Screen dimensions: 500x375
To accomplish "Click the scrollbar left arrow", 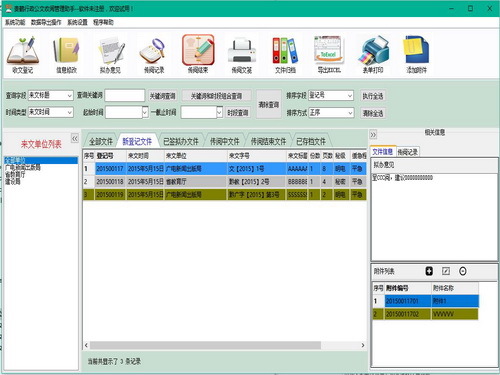I will 86,345.
